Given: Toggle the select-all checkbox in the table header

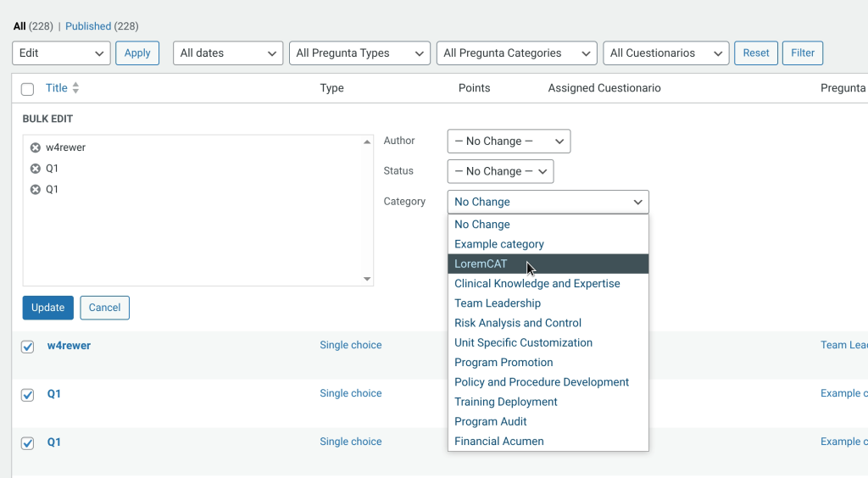Looking at the screenshot, I should pyautogui.click(x=27, y=89).
